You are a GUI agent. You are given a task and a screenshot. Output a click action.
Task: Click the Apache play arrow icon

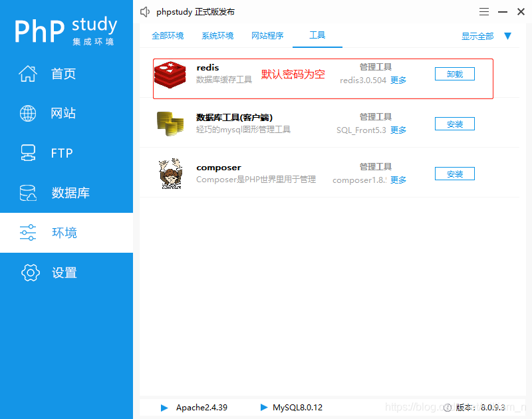click(164, 408)
